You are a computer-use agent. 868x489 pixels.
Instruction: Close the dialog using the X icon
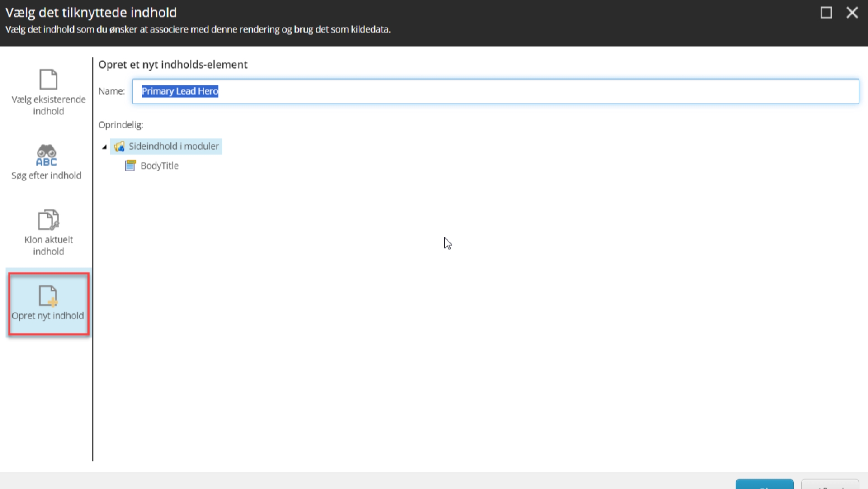coord(852,13)
